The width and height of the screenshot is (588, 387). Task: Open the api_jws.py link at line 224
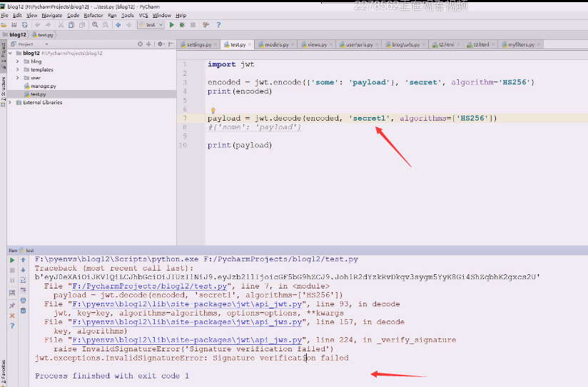[187, 340]
